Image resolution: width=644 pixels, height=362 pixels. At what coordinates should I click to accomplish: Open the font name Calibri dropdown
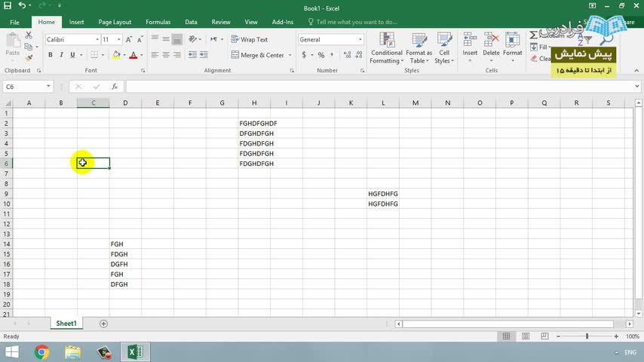[x=97, y=39]
